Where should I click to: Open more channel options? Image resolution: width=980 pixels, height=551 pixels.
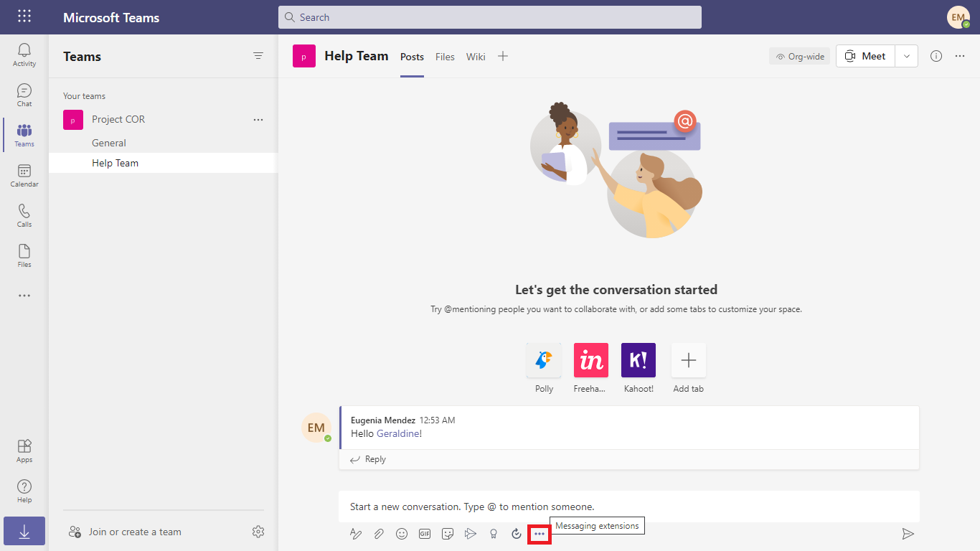point(960,56)
